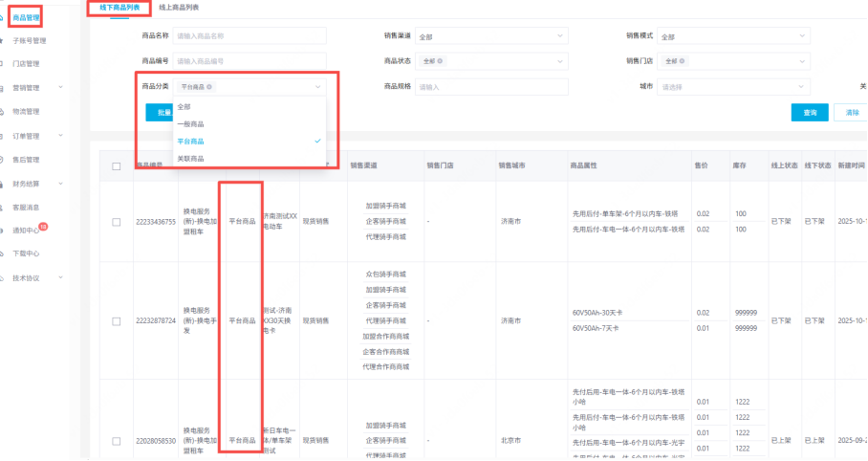Expand the 城市 select dropdown
Screen dimensions: 868x461
[x=734, y=87]
